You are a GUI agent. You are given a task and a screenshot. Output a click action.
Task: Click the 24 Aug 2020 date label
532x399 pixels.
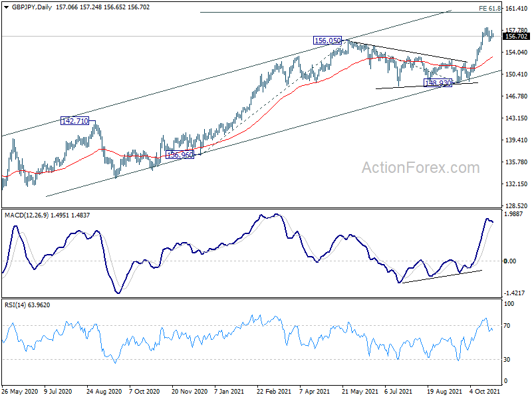[104, 391]
